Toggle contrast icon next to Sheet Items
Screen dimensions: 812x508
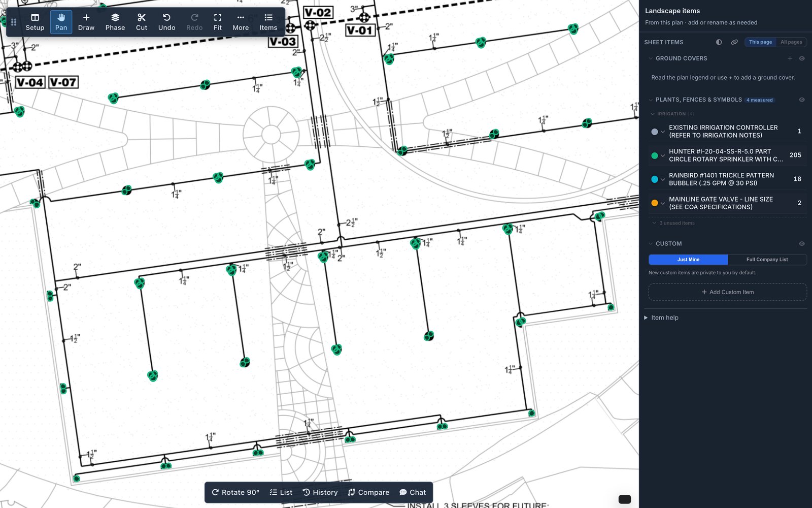click(x=719, y=42)
